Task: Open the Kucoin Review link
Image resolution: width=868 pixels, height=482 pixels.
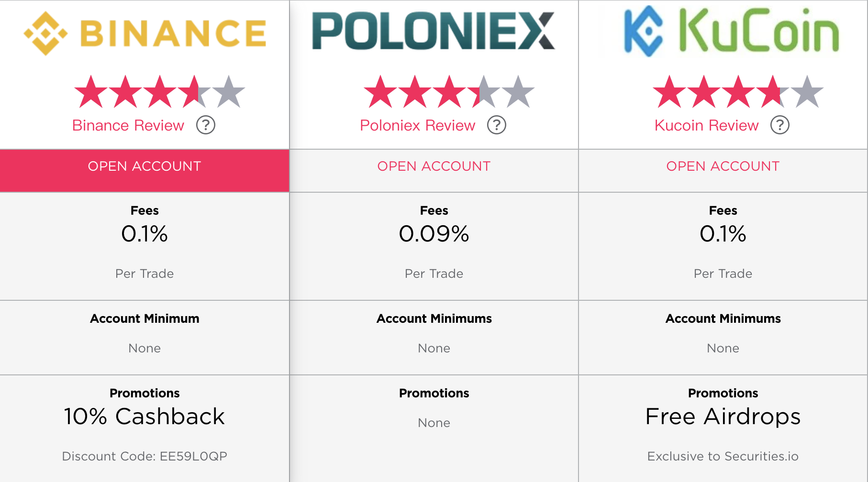Action: pyautogui.click(x=707, y=125)
